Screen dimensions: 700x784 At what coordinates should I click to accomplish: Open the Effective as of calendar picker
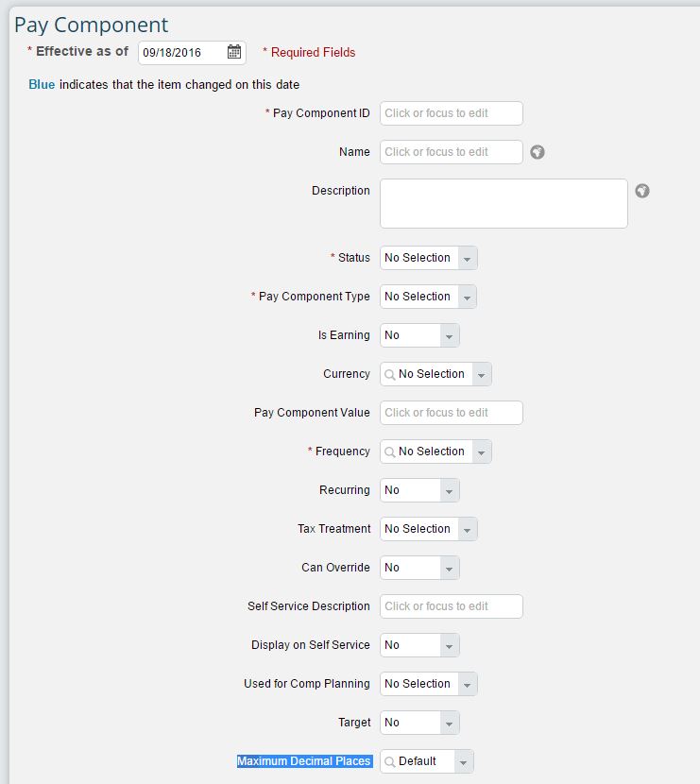234,52
